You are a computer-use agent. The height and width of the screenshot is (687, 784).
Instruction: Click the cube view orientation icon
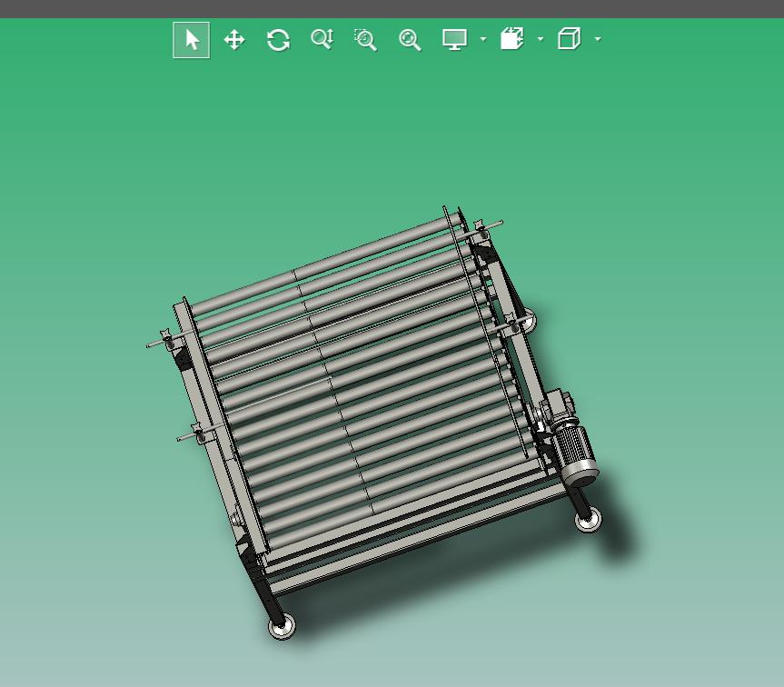pyautogui.click(x=569, y=39)
